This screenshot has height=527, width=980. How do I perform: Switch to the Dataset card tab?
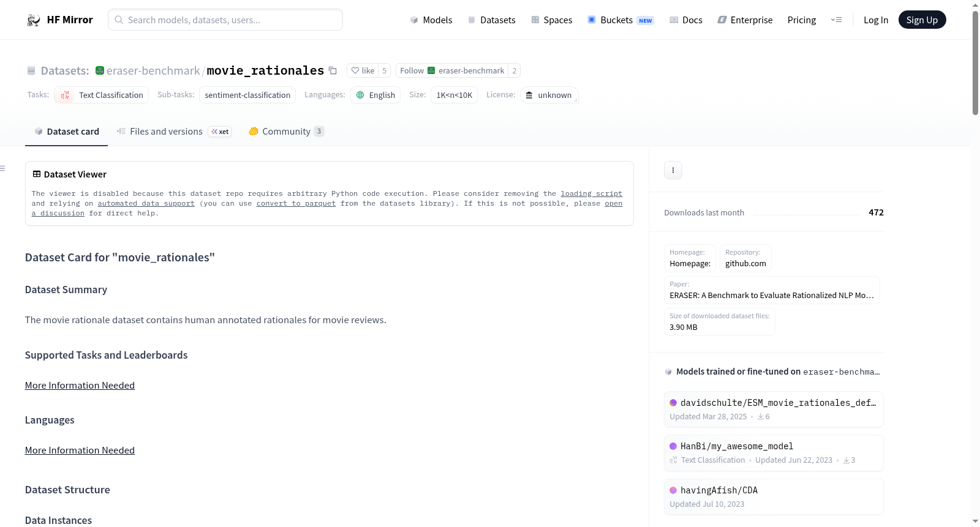66,132
